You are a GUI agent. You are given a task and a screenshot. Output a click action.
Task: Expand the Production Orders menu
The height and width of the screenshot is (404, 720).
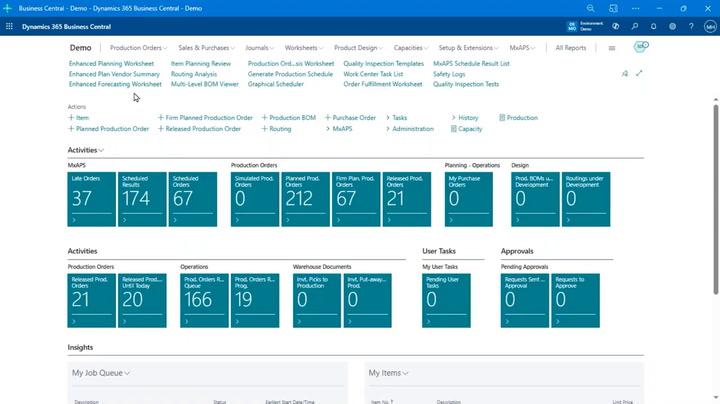(x=138, y=48)
